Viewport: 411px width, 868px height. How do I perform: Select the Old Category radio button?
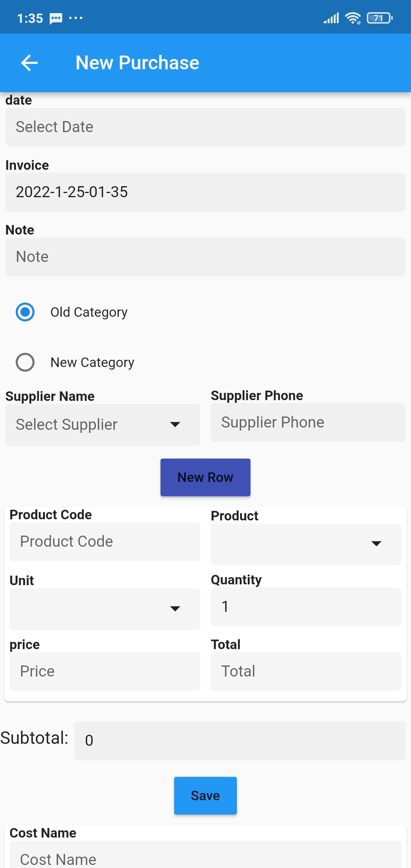(x=25, y=312)
